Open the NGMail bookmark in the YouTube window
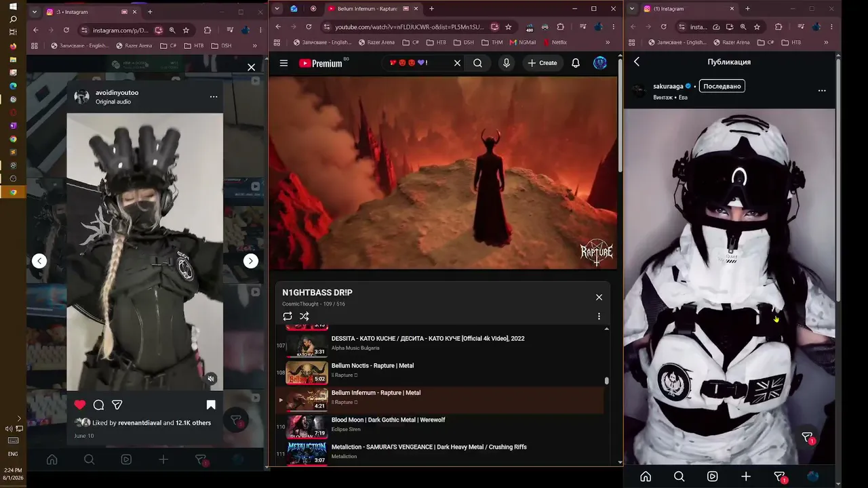 point(522,42)
